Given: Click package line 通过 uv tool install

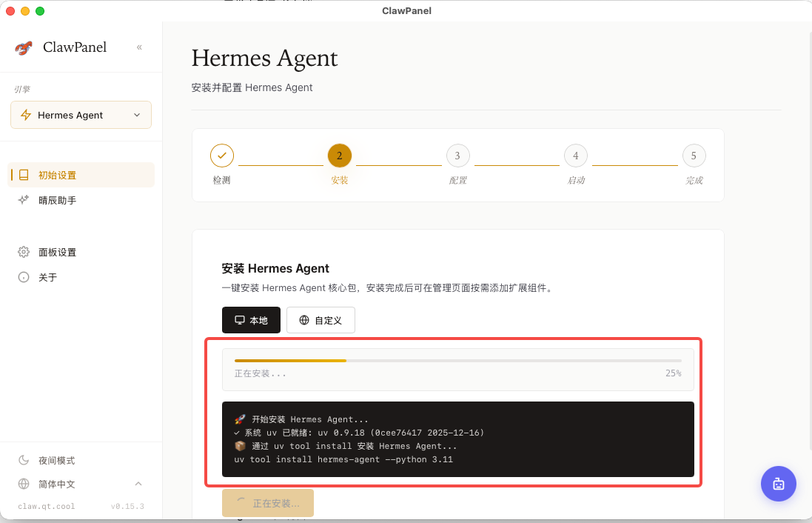Looking at the screenshot, I should click(346, 446).
